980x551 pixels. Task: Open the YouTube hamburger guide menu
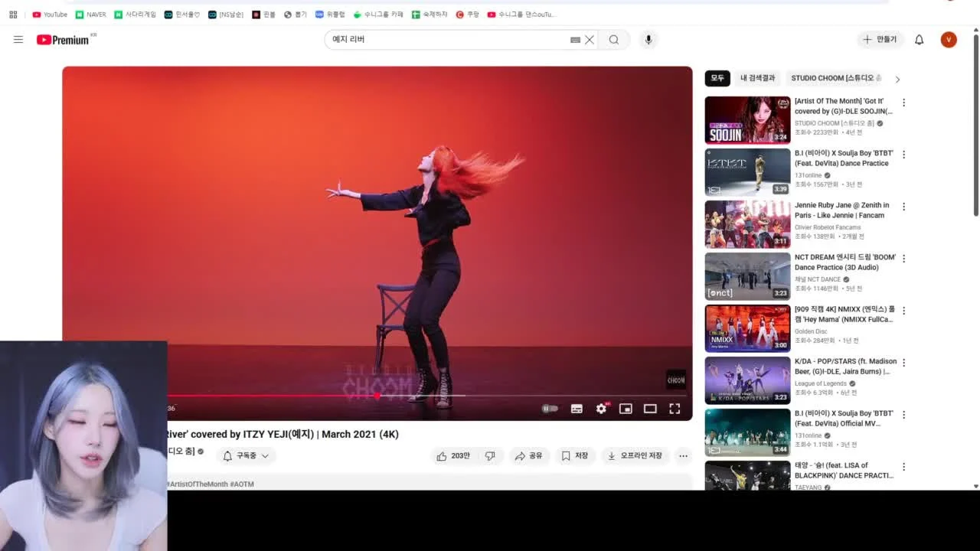coord(18,40)
